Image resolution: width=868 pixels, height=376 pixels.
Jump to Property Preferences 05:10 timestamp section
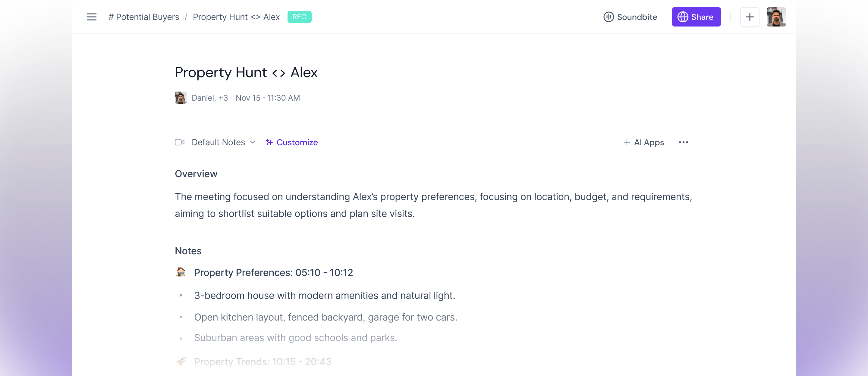[273, 272]
